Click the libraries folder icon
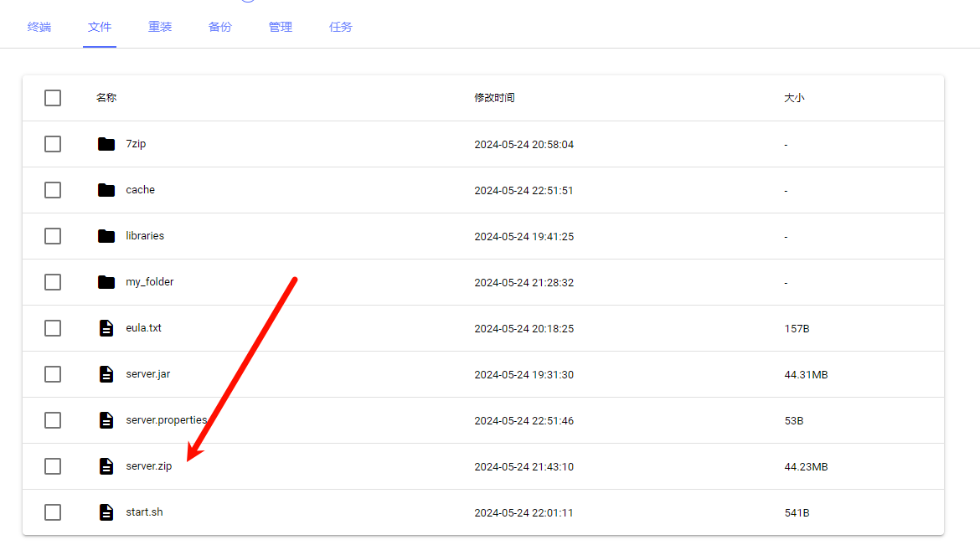Image resolution: width=980 pixels, height=550 pixels. pos(106,236)
